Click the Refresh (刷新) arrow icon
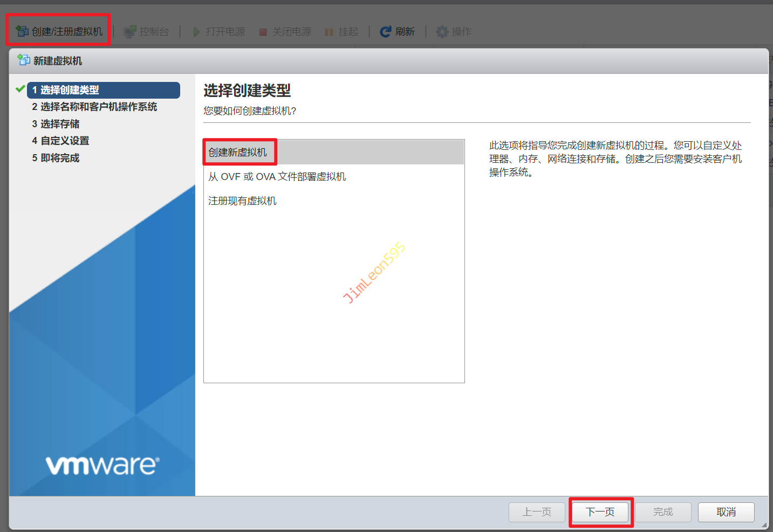 click(385, 32)
